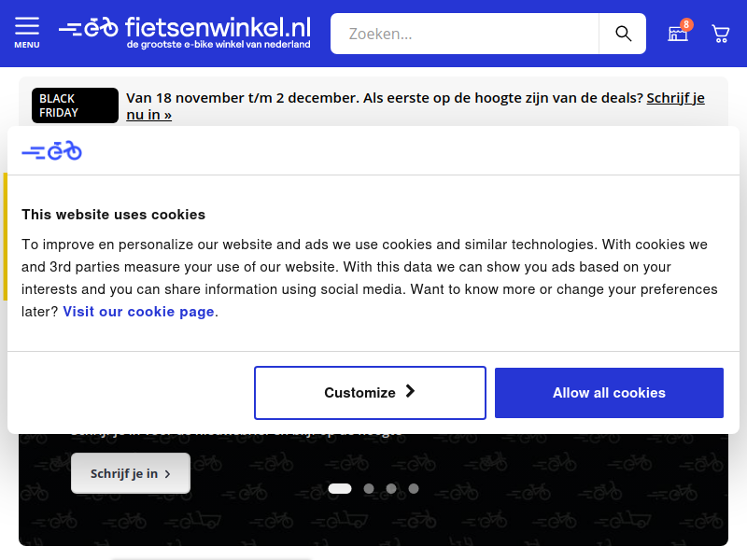
Task: Click the BLACK FRIDAY label badge
Action: (x=75, y=105)
